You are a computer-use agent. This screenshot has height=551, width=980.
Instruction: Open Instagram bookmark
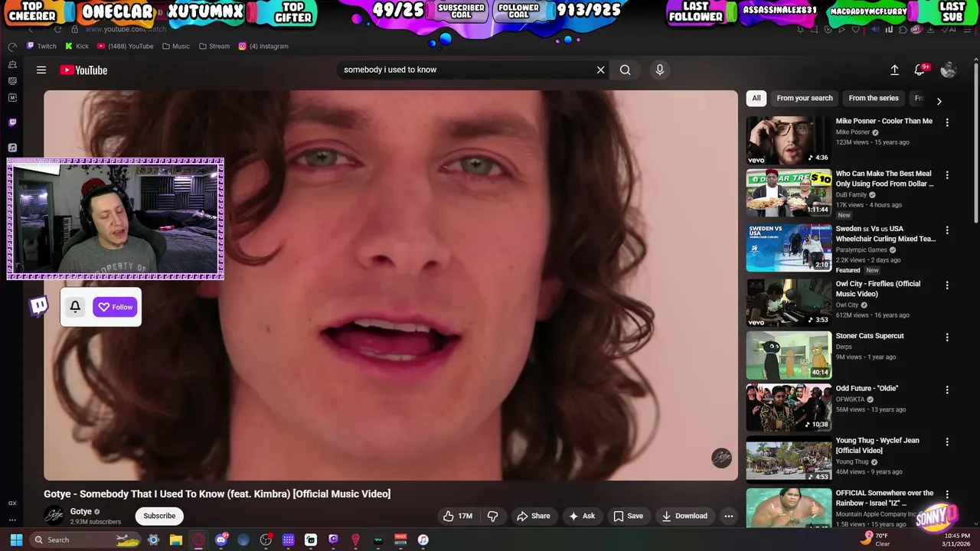click(263, 46)
